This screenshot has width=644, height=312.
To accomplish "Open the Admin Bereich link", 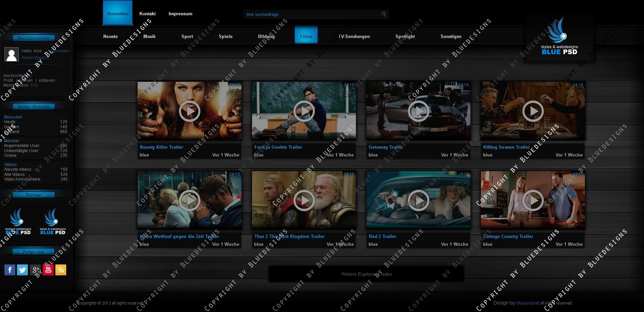I will pyautogui.click(x=35, y=58).
